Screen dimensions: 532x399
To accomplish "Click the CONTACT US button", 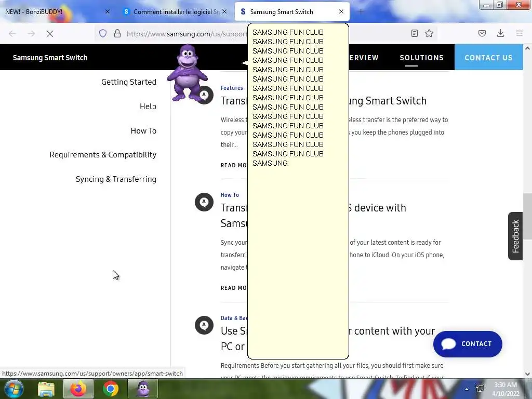I will point(488,58).
